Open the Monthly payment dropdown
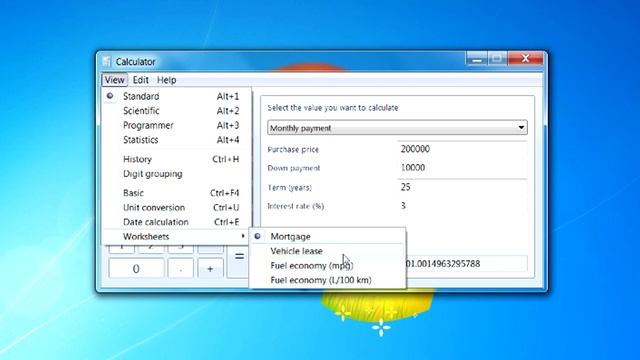This screenshot has width=640, height=360. click(397, 128)
